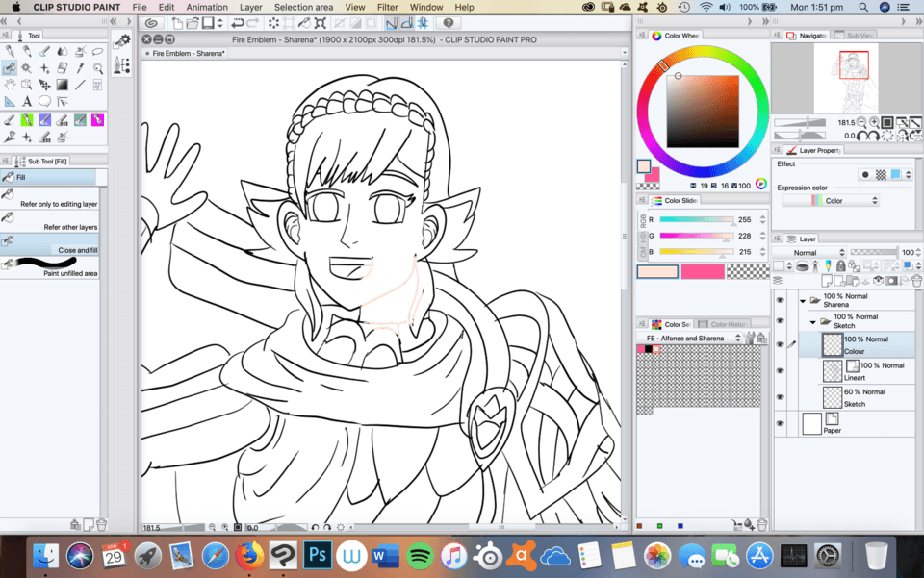This screenshot has width=924, height=578.
Task: Step the Red value 255
Action: (x=762, y=219)
